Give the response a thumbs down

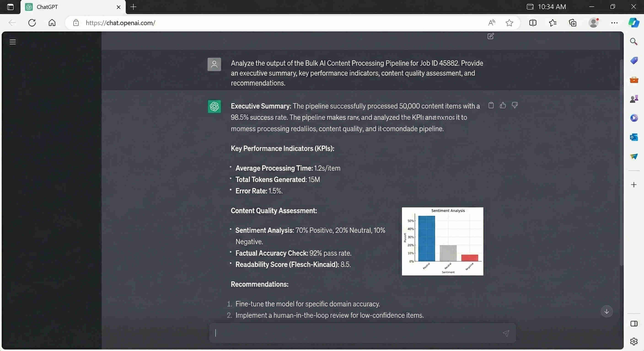pyautogui.click(x=515, y=105)
